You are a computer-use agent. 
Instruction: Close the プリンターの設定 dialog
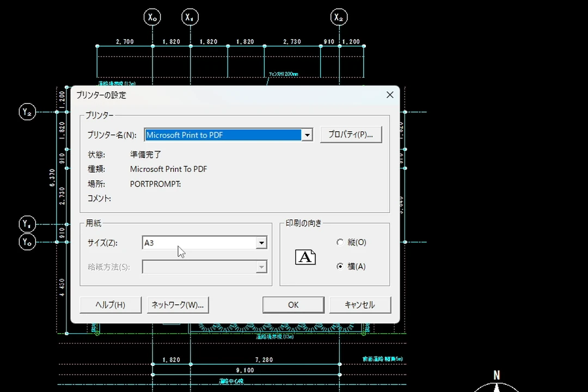click(x=390, y=95)
